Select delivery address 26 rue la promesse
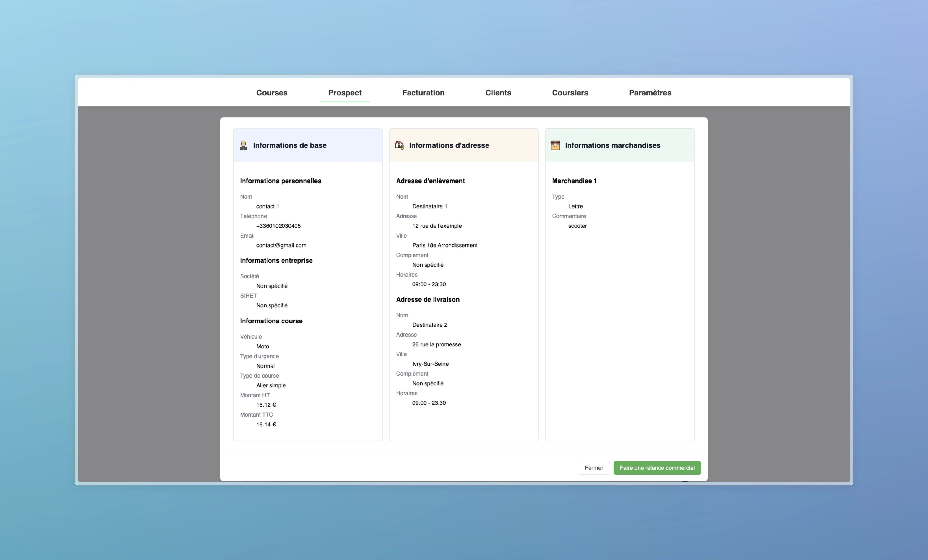 (x=436, y=344)
